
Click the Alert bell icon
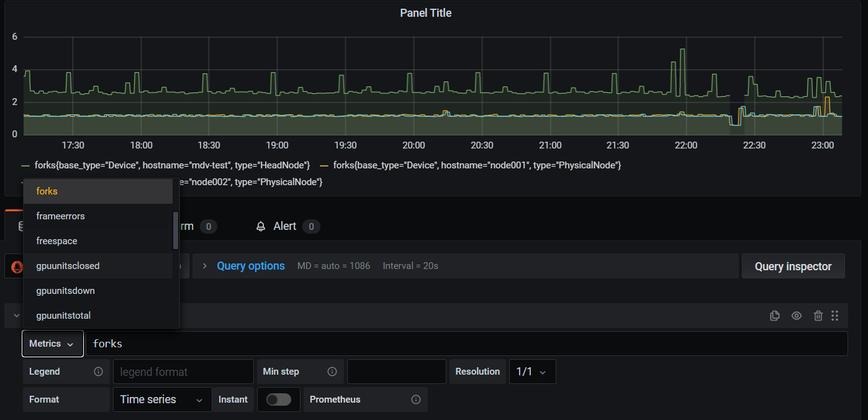coord(261,226)
